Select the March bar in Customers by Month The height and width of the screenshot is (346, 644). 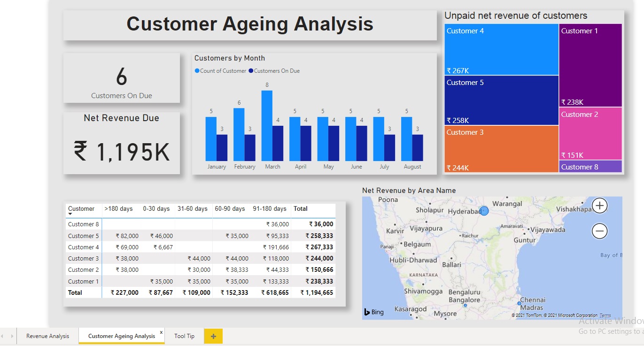pos(266,127)
